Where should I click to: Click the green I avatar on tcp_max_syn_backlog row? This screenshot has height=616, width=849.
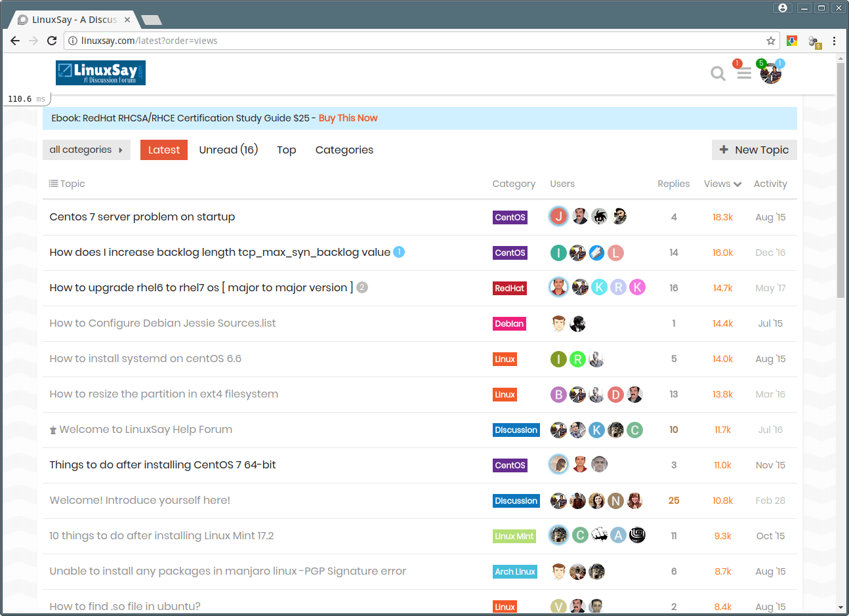(x=558, y=253)
